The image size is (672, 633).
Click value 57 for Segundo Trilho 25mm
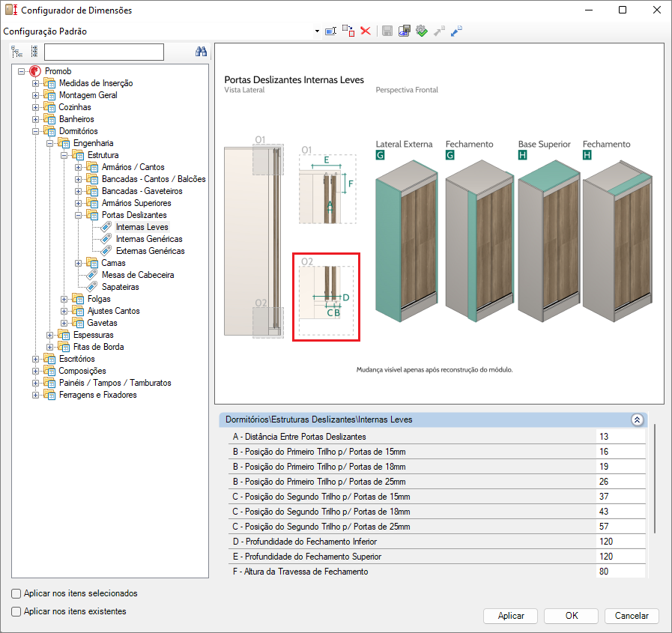click(x=620, y=527)
